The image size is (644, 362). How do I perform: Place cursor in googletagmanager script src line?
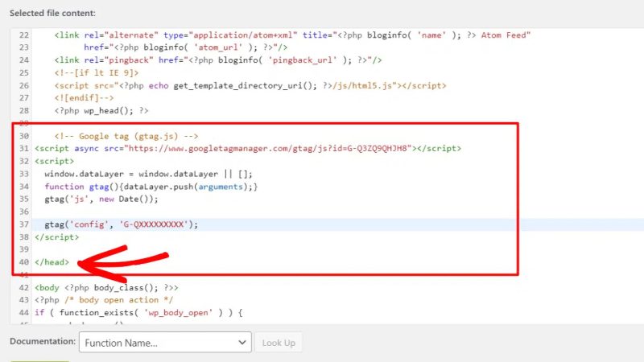248,148
